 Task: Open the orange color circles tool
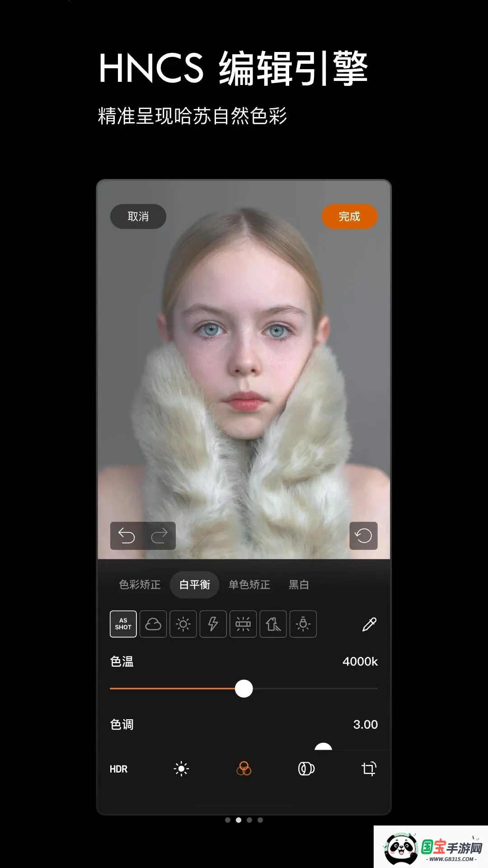(244, 769)
